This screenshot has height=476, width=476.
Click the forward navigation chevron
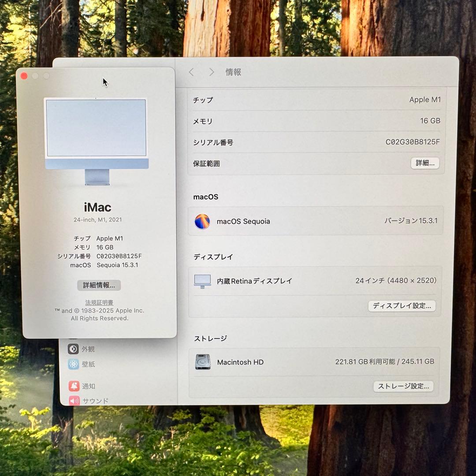pyautogui.click(x=212, y=72)
